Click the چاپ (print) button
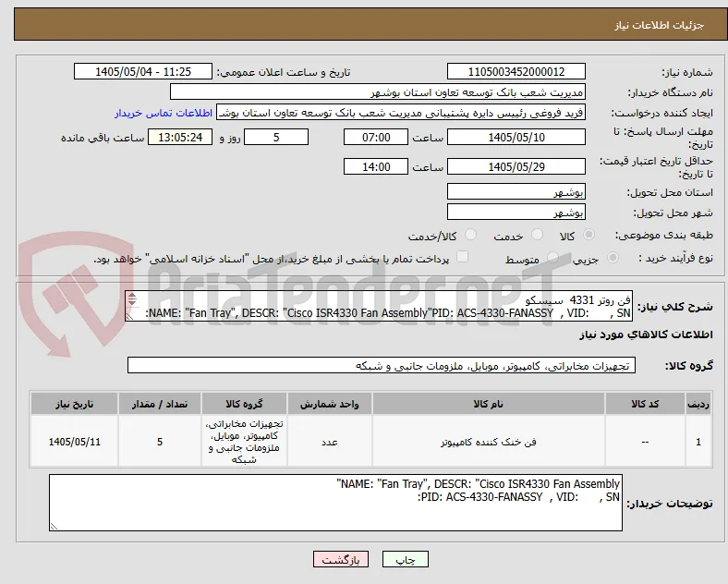Viewport: 728px width, 584px height. pos(405,560)
